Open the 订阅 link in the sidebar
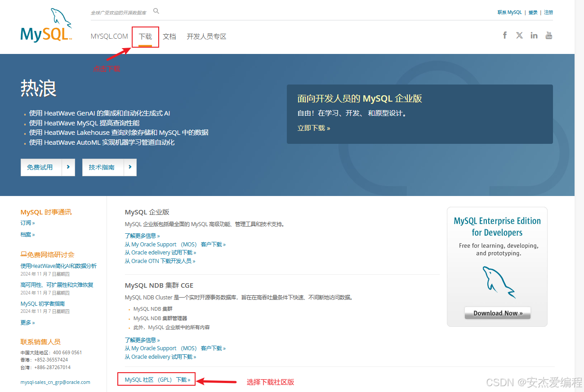Image resolution: width=584 pixels, height=392 pixels. pos(27,223)
